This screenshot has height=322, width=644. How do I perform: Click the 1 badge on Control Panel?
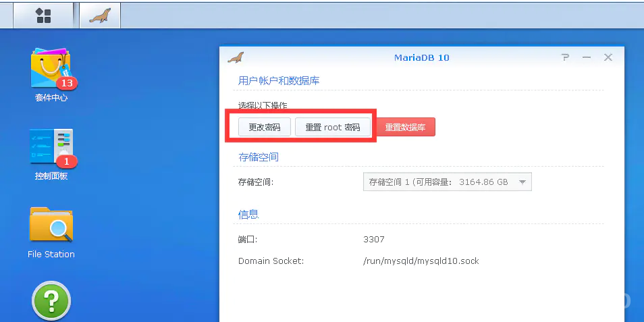tap(67, 162)
